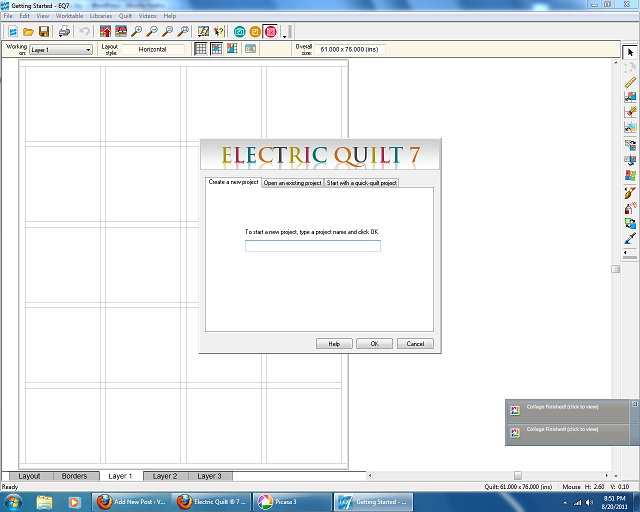This screenshot has height=512, width=640.
Task: Select the Paintbrush tool
Action: click(630, 193)
